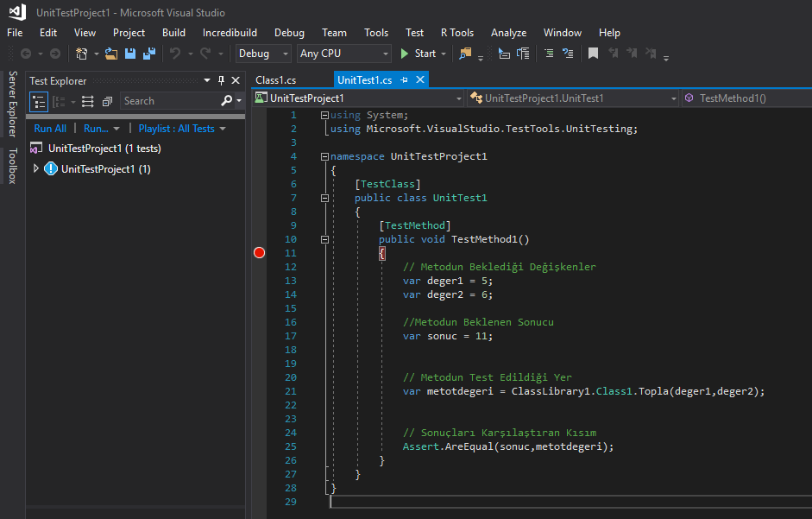Open the File menu
812x519 pixels.
click(15, 33)
